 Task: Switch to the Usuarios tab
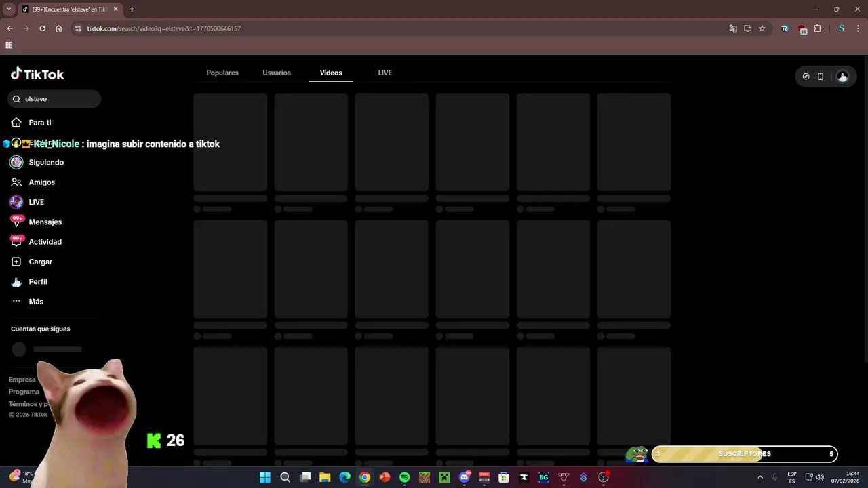[x=277, y=73]
